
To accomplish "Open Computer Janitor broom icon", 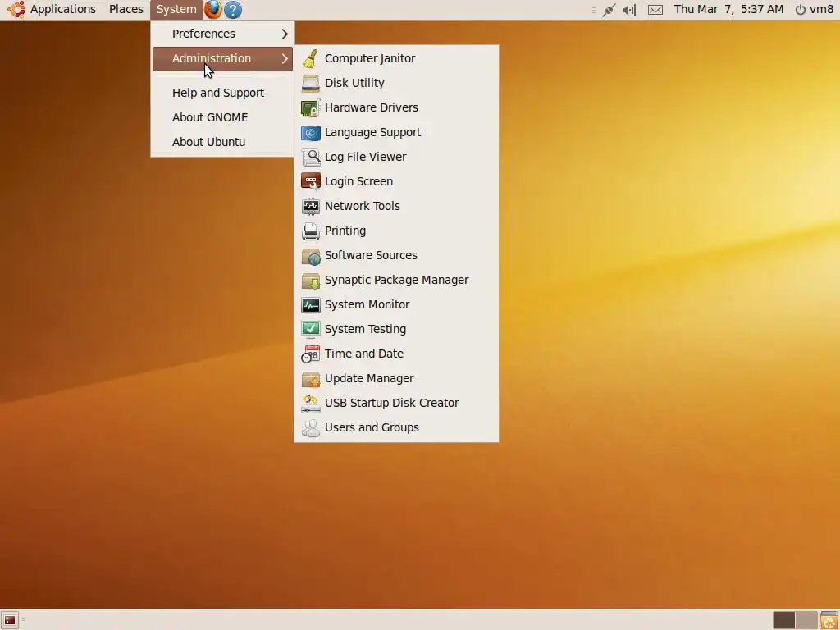I will click(310, 58).
